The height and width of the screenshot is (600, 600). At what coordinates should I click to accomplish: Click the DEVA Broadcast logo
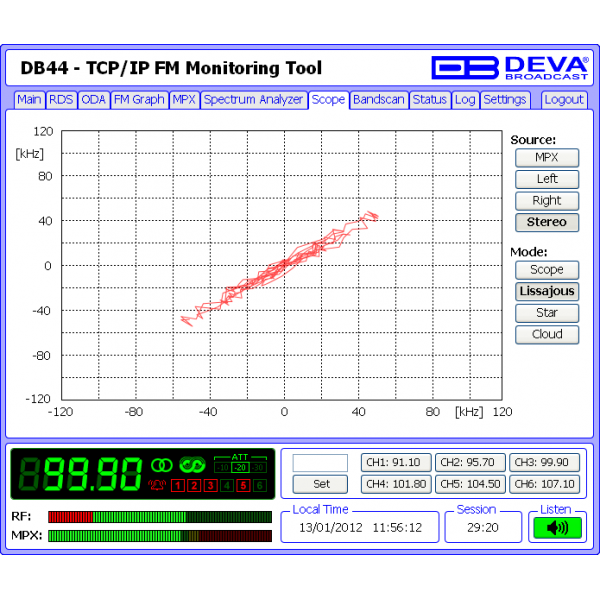tap(510, 68)
